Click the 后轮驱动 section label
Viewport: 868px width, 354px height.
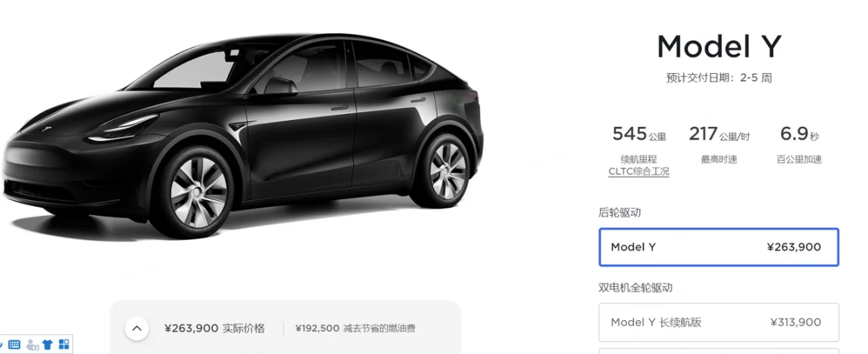(x=620, y=212)
